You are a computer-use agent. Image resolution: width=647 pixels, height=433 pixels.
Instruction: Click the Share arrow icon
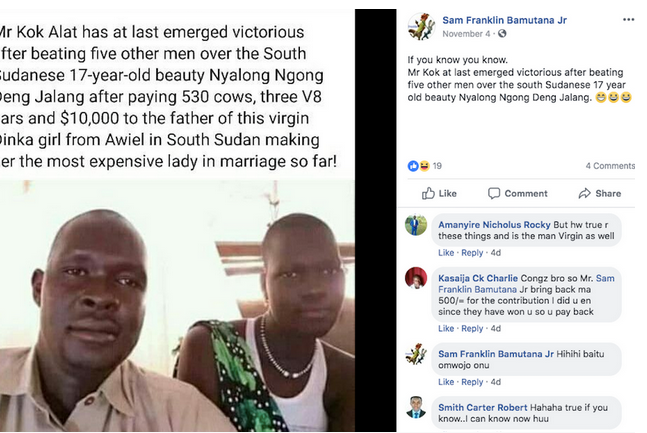click(584, 193)
